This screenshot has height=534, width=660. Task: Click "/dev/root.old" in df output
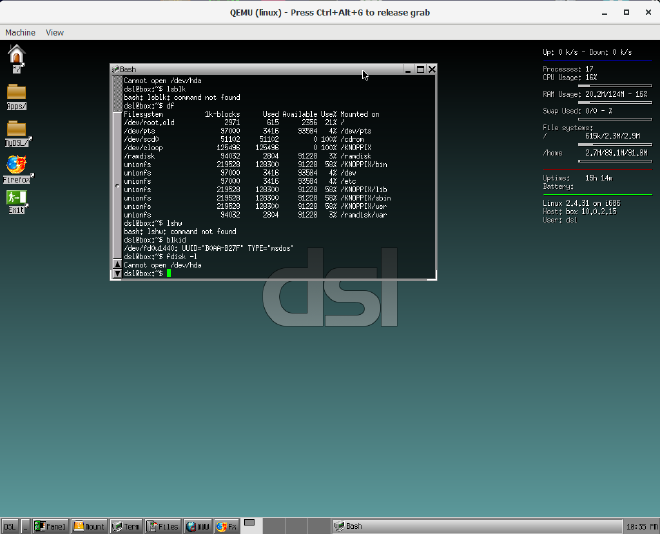[x=149, y=122]
